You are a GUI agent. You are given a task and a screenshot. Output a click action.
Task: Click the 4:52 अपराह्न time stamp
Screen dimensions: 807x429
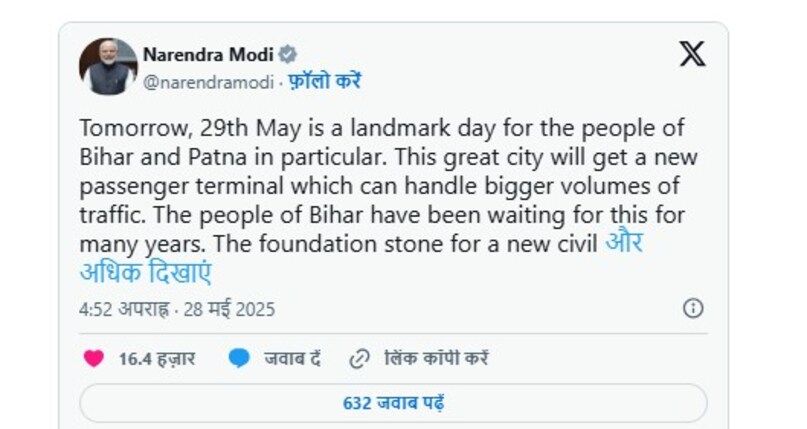pyautogui.click(x=122, y=309)
